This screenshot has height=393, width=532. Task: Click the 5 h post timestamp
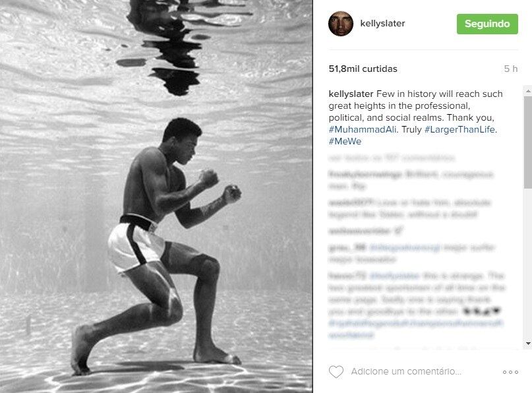[x=511, y=69]
